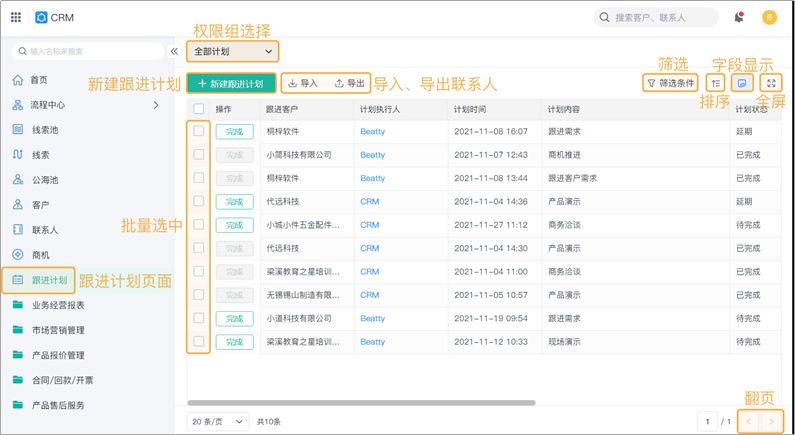Open 联系人 in the sidebar
795x435 pixels.
pyautogui.click(x=45, y=230)
